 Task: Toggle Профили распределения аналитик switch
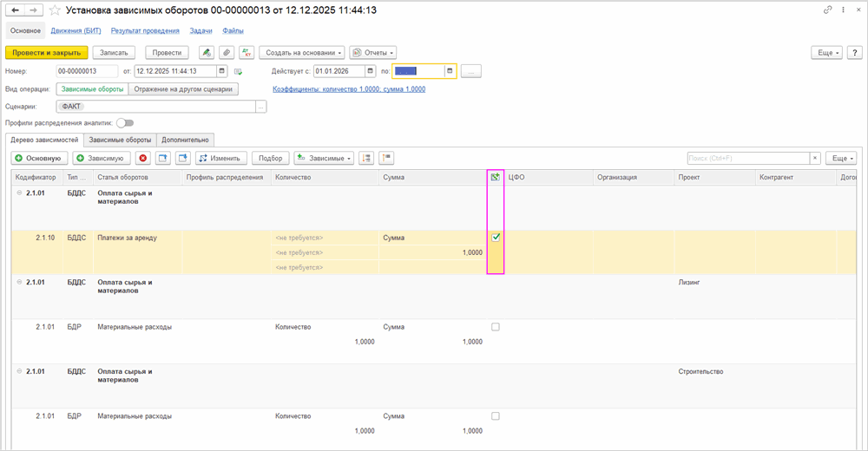(125, 123)
